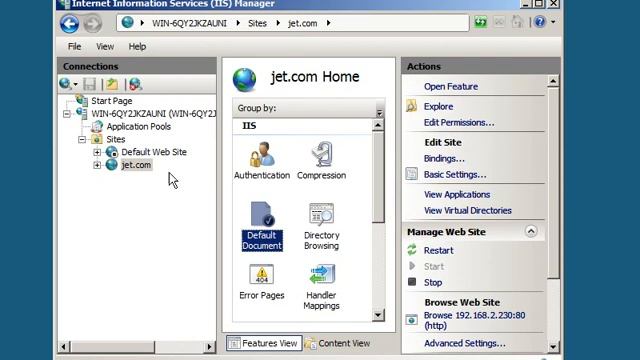Select Application Pools in the tree
The height and width of the screenshot is (360, 640).
tap(139, 127)
